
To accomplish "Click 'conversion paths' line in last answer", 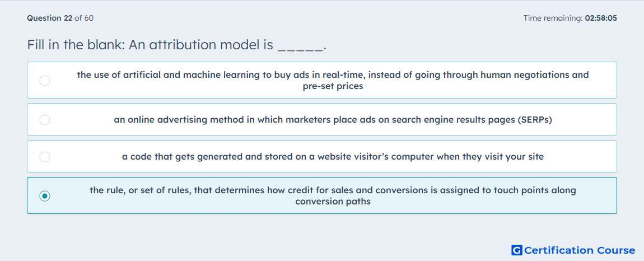I will tap(333, 202).
